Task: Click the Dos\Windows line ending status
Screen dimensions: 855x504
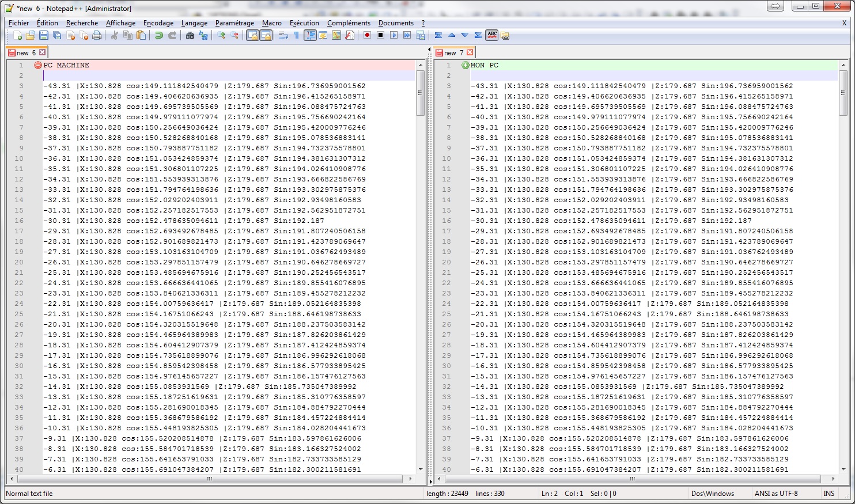Action: [x=712, y=494]
